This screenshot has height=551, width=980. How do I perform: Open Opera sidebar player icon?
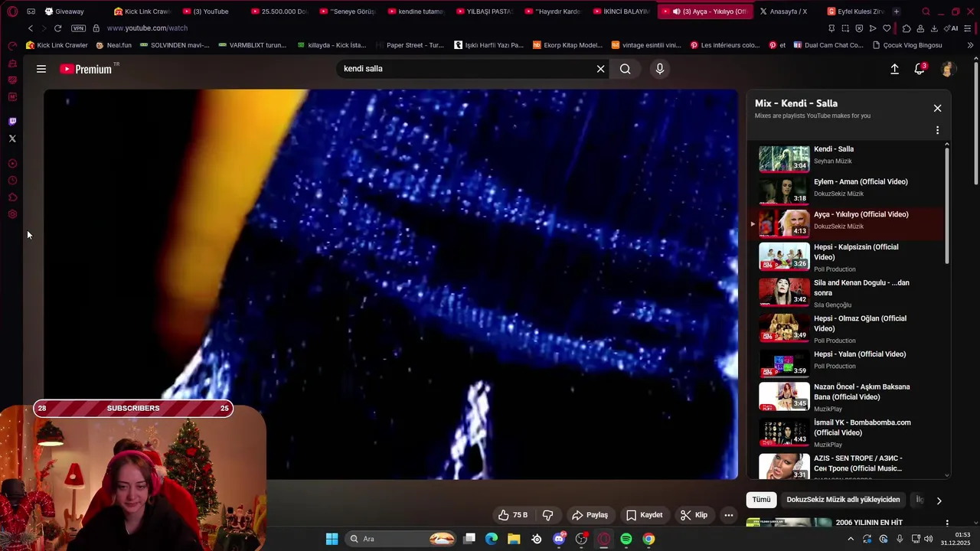(x=12, y=163)
